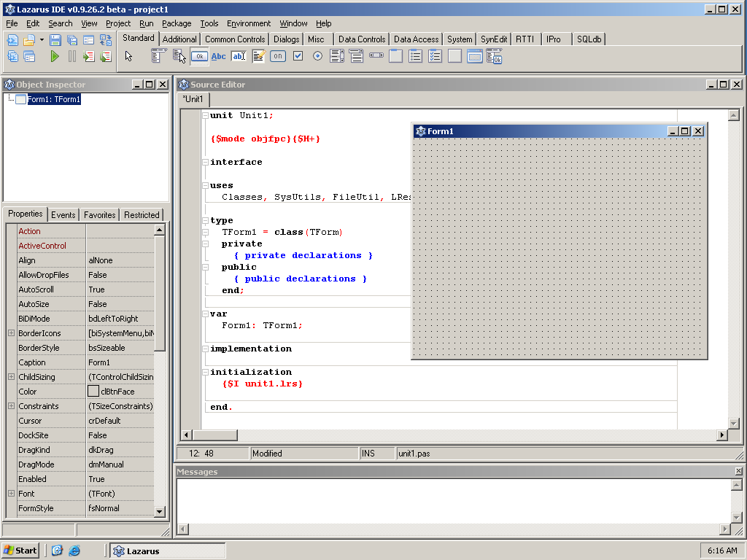Click the 'bsSizeable' BorderStyle value

(x=120, y=348)
